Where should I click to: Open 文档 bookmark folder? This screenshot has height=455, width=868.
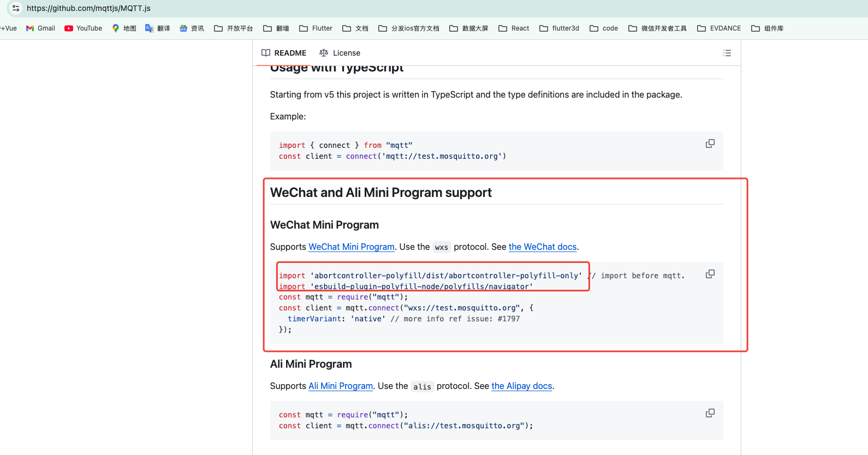tap(355, 28)
